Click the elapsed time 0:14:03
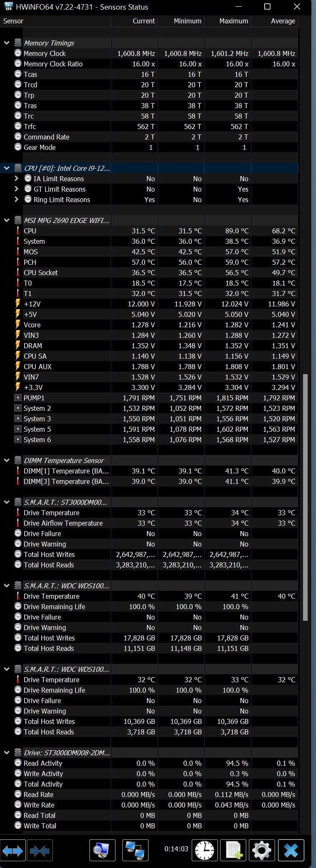316x868 pixels. 176,849
